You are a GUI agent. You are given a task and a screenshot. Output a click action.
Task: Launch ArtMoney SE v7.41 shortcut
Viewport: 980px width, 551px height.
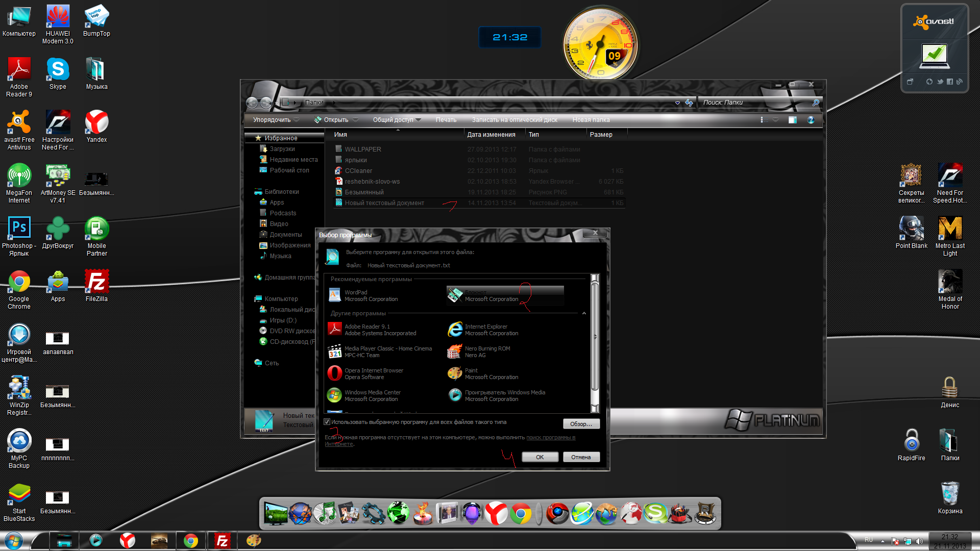(58, 183)
